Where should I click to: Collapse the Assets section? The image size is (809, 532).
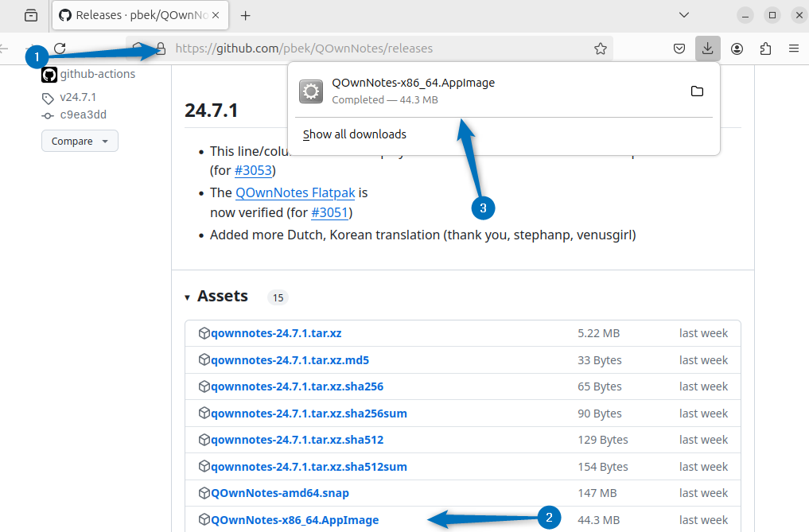(188, 296)
